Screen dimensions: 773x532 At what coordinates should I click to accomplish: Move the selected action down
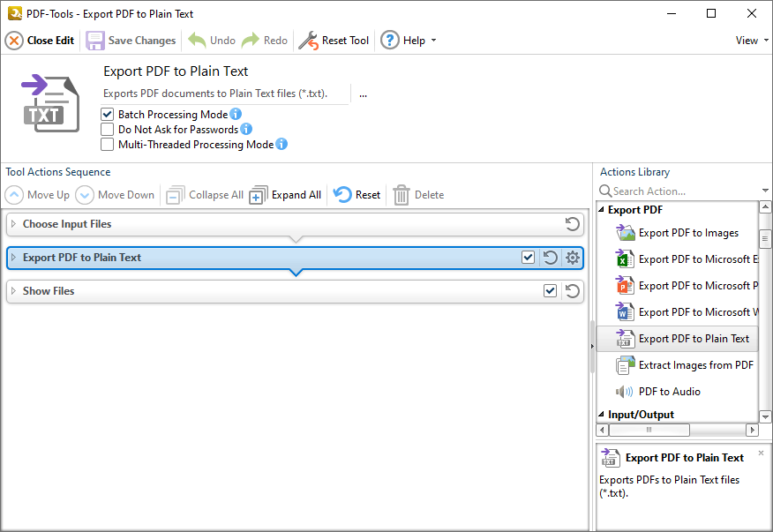point(115,195)
